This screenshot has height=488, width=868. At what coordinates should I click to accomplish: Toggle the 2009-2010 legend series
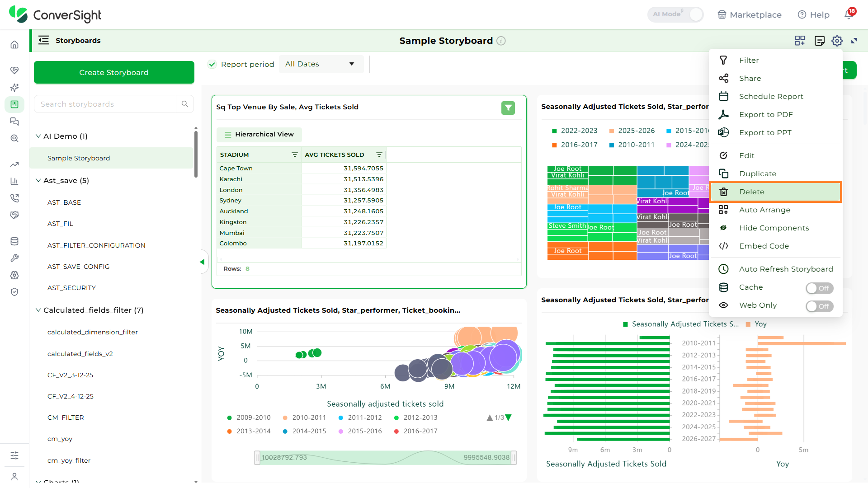point(249,418)
